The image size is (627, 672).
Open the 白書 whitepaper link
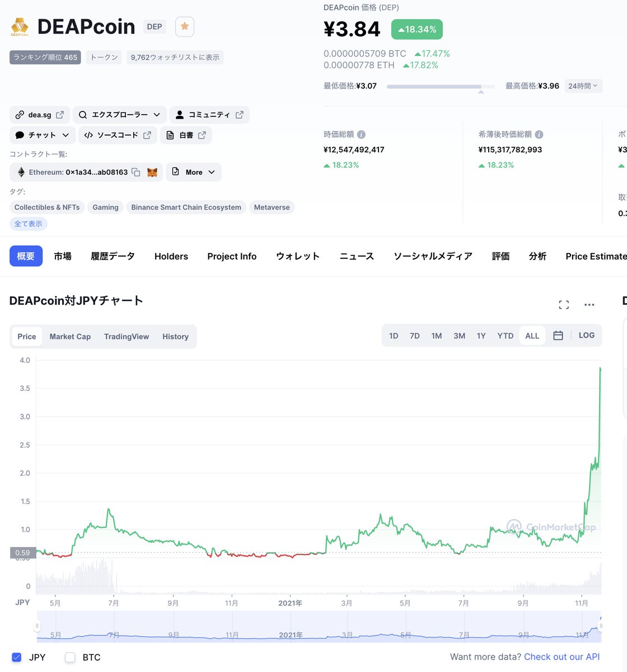(x=186, y=135)
